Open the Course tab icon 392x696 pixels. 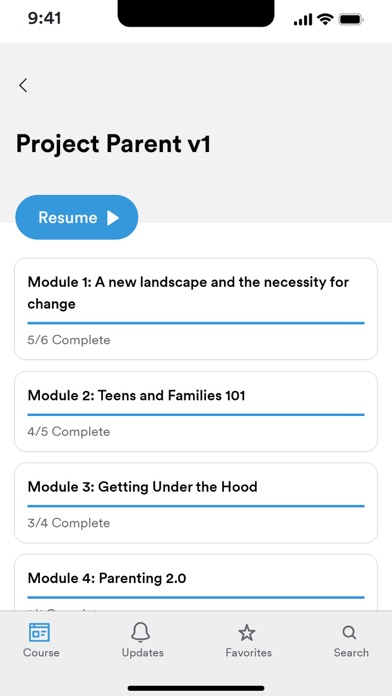40,632
